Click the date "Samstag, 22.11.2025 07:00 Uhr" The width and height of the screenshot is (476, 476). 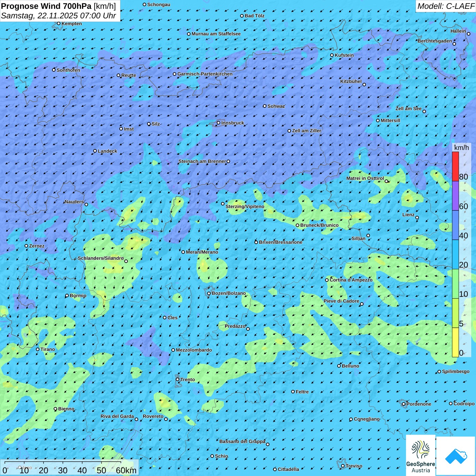pyautogui.click(x=58, y=16)
